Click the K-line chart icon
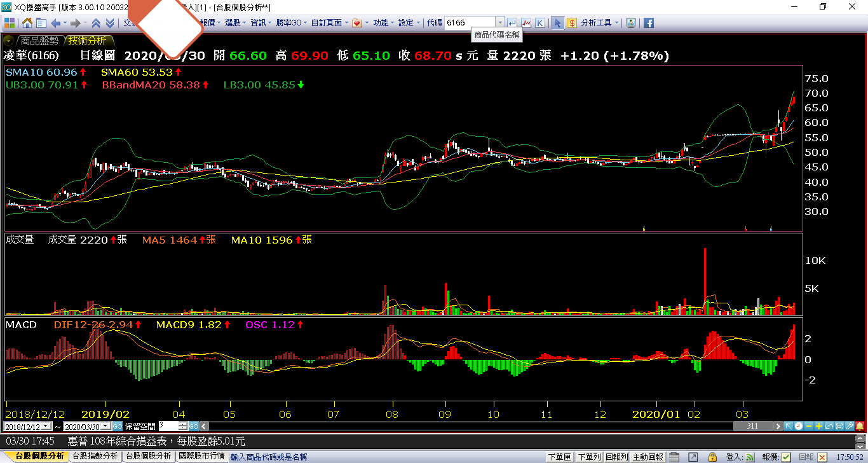 click(x=540, y=23)
